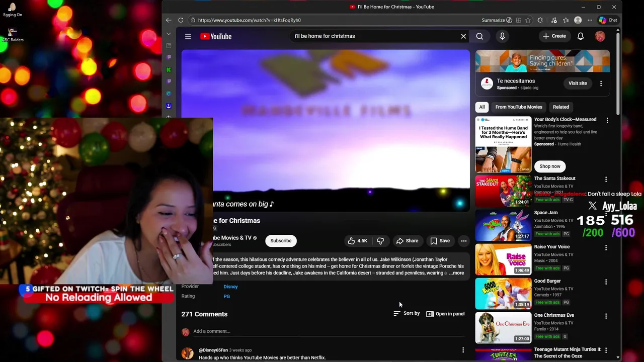Open options for Raise Your Voice
Screen dimensions: 644x362
click(x=606, y=248)
